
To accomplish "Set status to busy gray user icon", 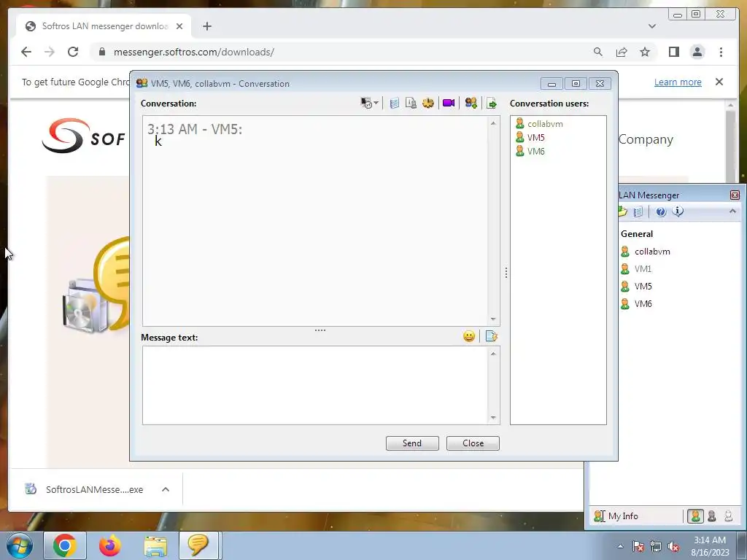I will point(712,516).
